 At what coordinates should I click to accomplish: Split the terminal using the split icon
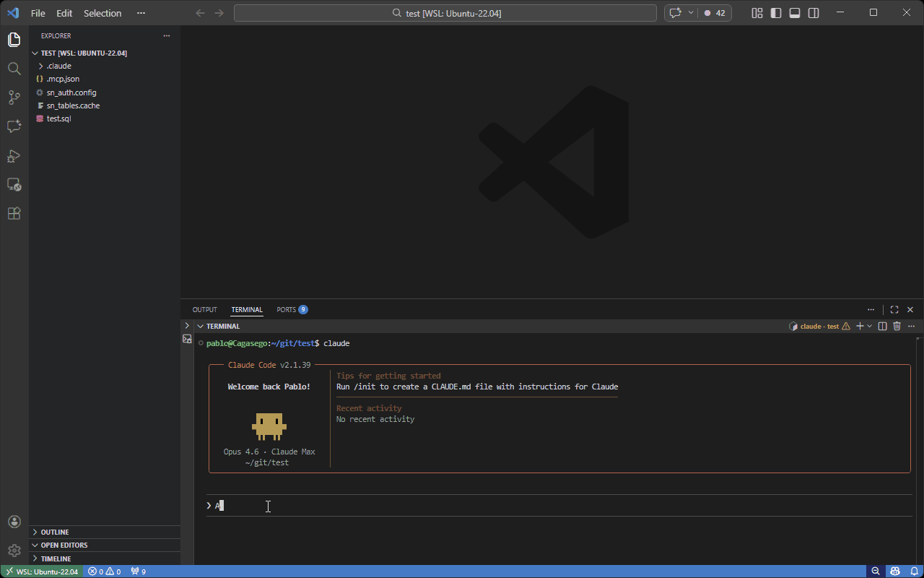(882, 326)
